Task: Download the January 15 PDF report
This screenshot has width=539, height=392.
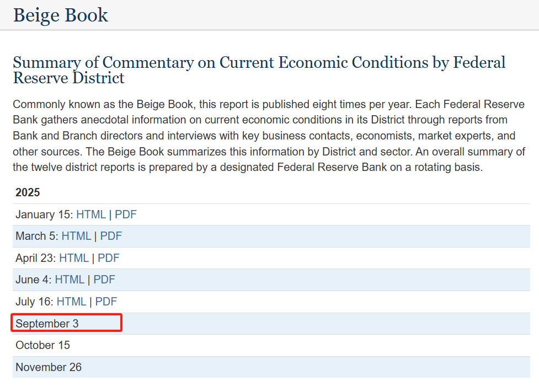Action: (125, 214)
